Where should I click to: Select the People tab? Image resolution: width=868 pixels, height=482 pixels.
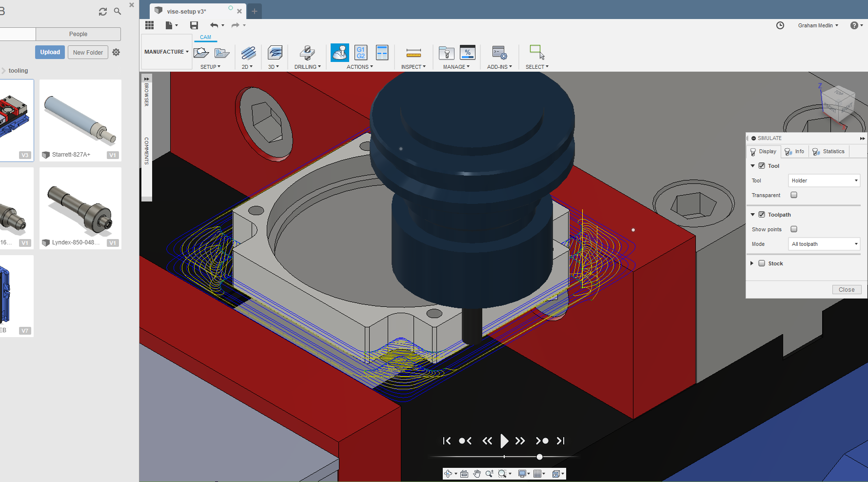click(78, 34)
